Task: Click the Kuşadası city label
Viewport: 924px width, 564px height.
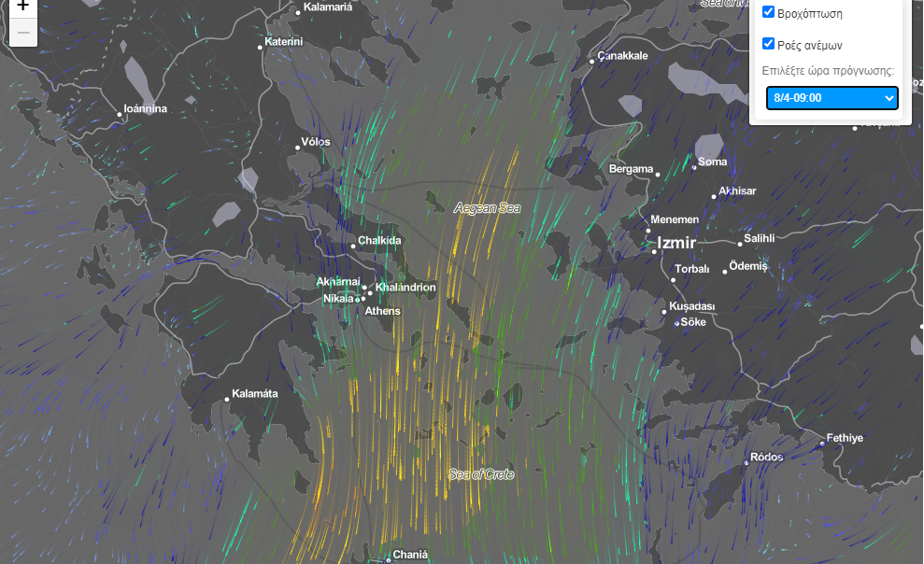Action: 691,306
